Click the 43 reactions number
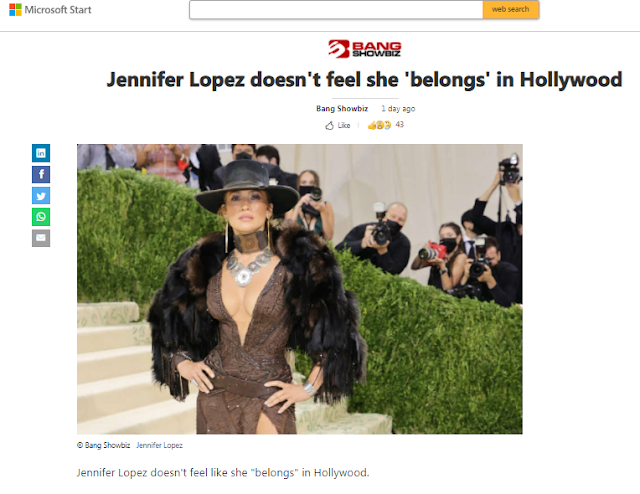The height and width of the screenshot is (494, 640). (x=400, y=125)
